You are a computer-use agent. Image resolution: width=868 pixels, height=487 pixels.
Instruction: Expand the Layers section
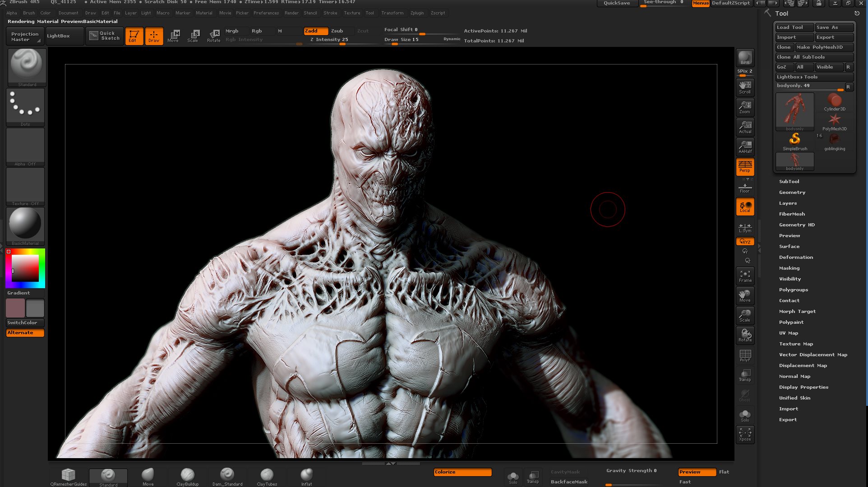(788, 203)
